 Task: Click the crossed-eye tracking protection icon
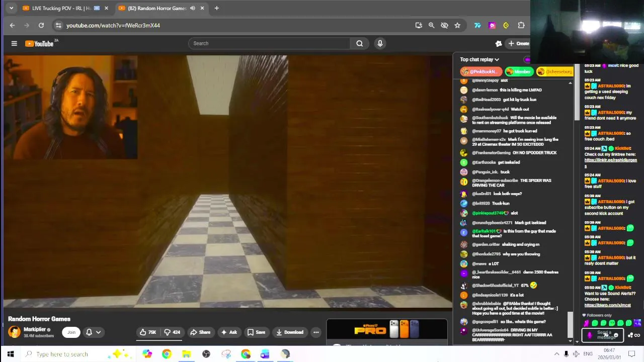point(444,25)
